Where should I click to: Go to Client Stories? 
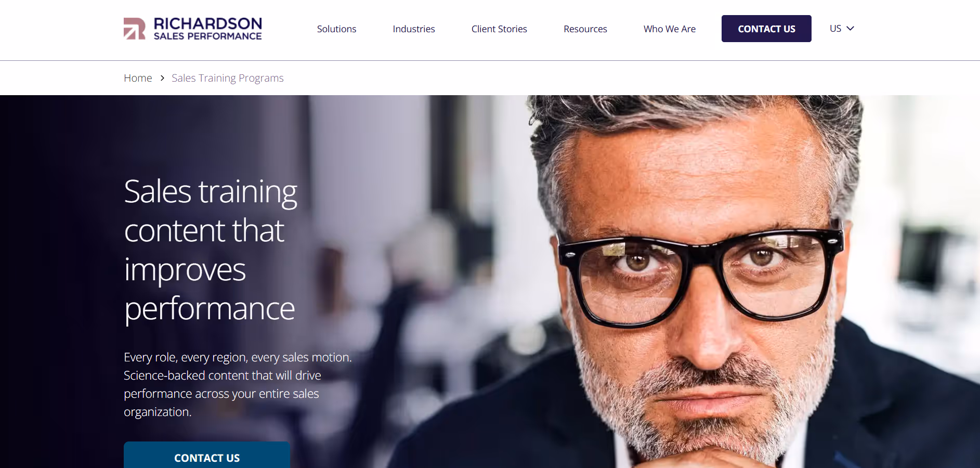tap(499, 29)
